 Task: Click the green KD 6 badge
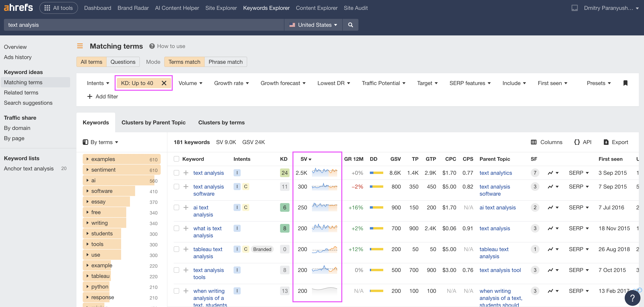coord(285,208)
